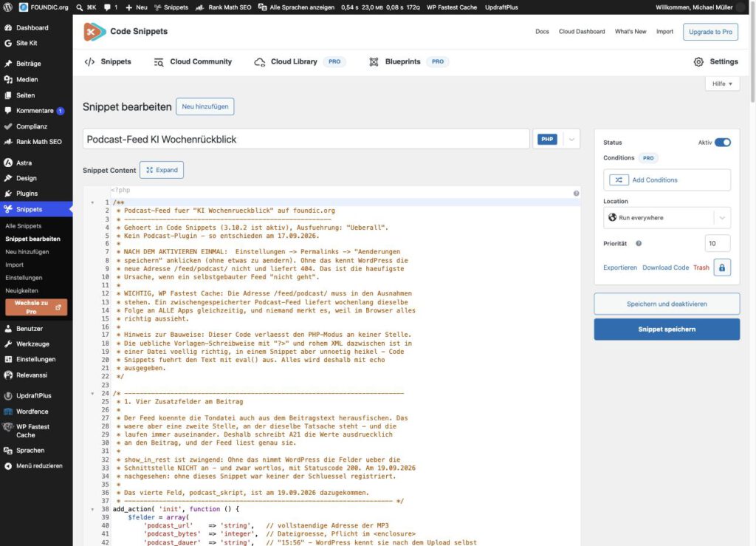This screenshot has height=546, width=756.
Task: Click the Add Conditions shuffle icon
Action: [619, 180]
